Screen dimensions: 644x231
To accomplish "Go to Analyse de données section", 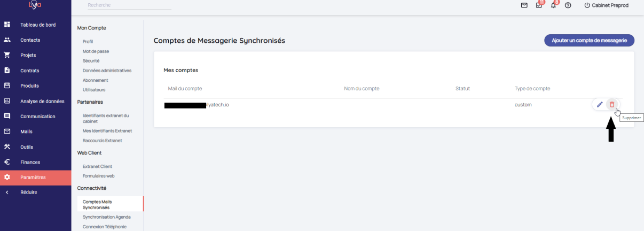I will 42,101.
